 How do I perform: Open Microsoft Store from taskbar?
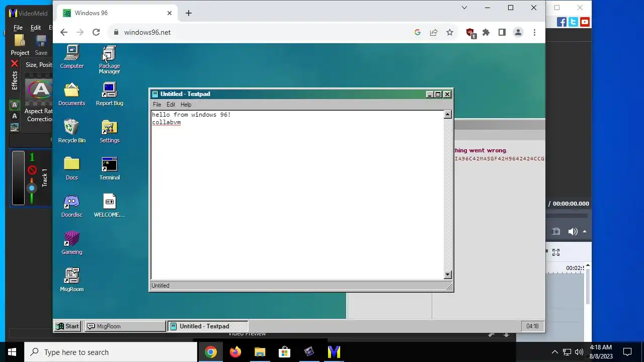point(284,352)
